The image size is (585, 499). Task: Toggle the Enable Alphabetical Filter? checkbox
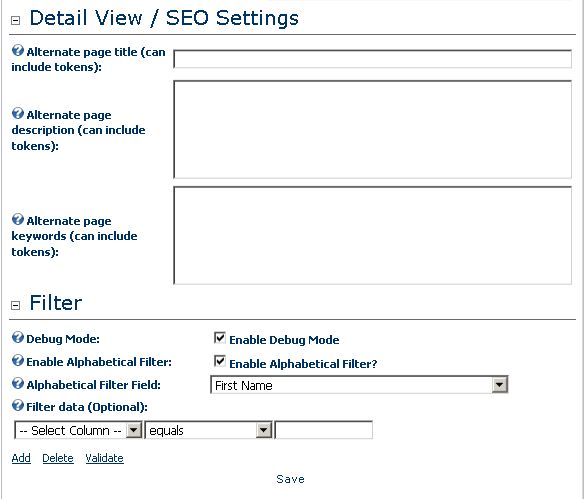[x=220, y=361]
